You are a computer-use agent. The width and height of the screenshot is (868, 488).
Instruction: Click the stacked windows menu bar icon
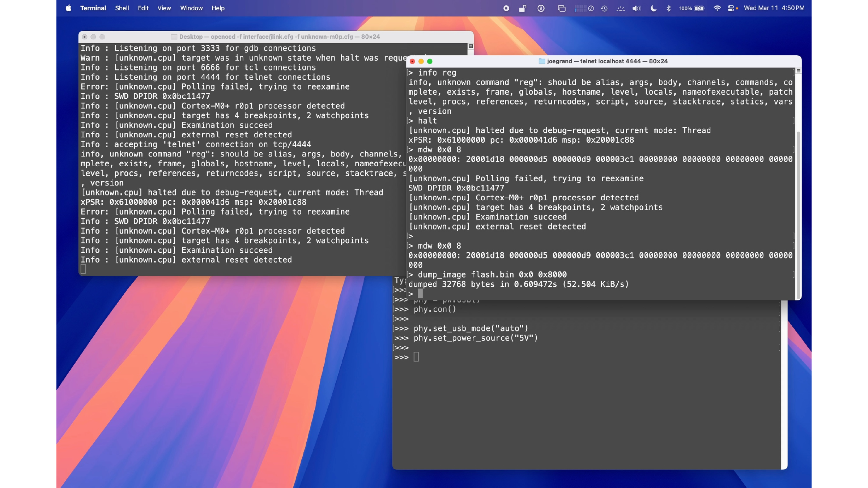tap(561, 8)
